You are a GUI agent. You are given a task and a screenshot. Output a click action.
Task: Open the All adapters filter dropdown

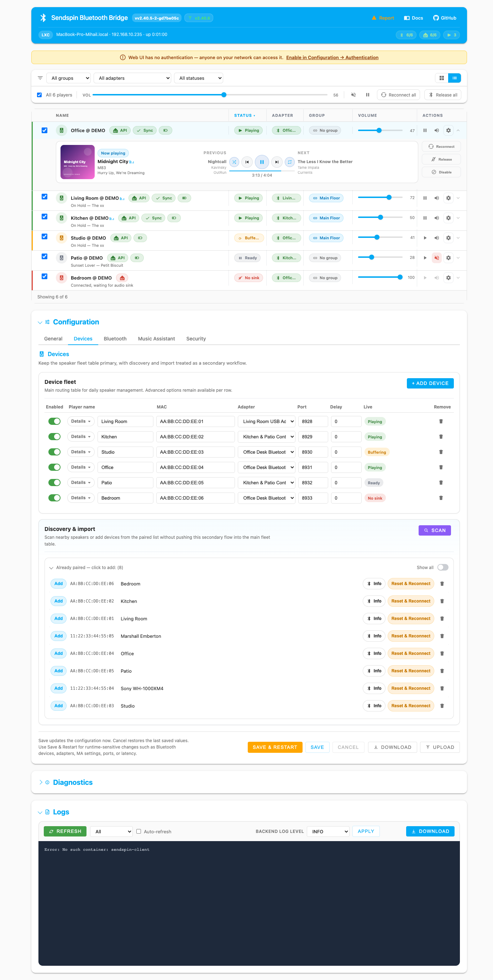(x=132, y=78)
